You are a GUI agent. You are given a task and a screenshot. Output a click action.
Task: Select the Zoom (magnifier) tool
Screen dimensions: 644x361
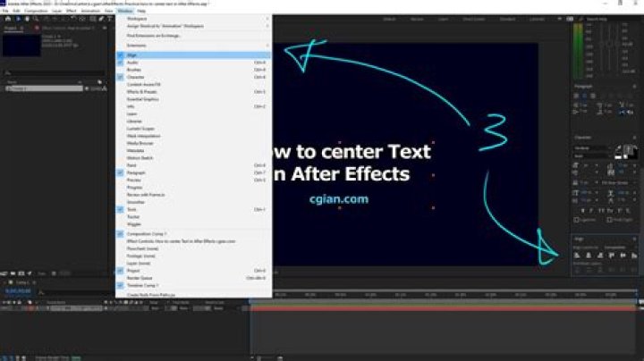36,19
